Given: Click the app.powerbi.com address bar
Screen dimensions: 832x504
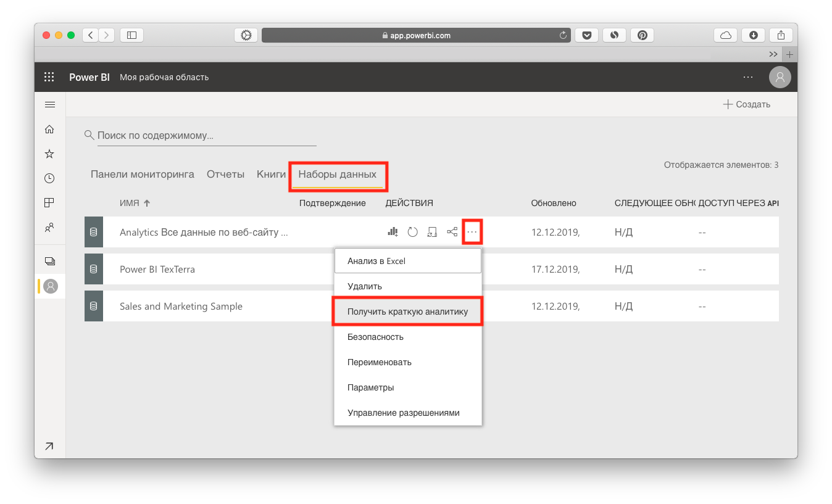Looking at the screenshot, I should 417,35.
